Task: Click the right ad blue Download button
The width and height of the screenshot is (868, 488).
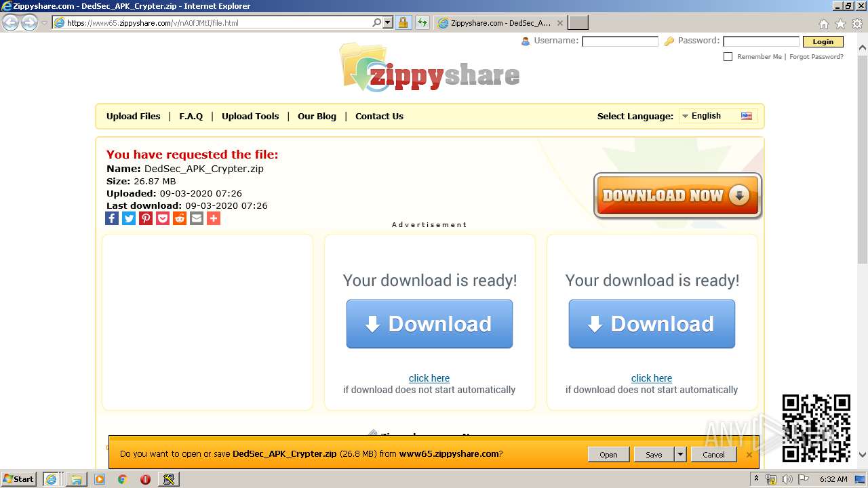Action: [x=652, y=324]
